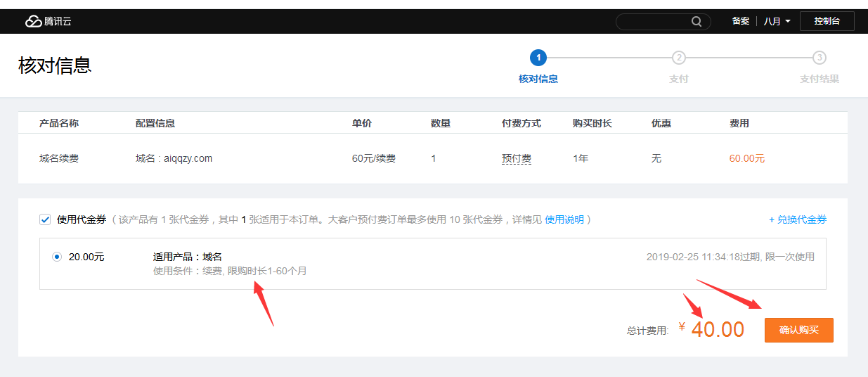Viewport: 868px width, 377px height.
Task: Click the search magnifier icon
Action: coord(696,21)
